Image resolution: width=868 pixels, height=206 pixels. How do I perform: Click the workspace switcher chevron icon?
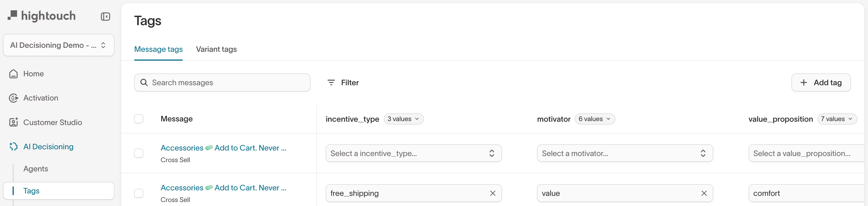tap(103, 45)
